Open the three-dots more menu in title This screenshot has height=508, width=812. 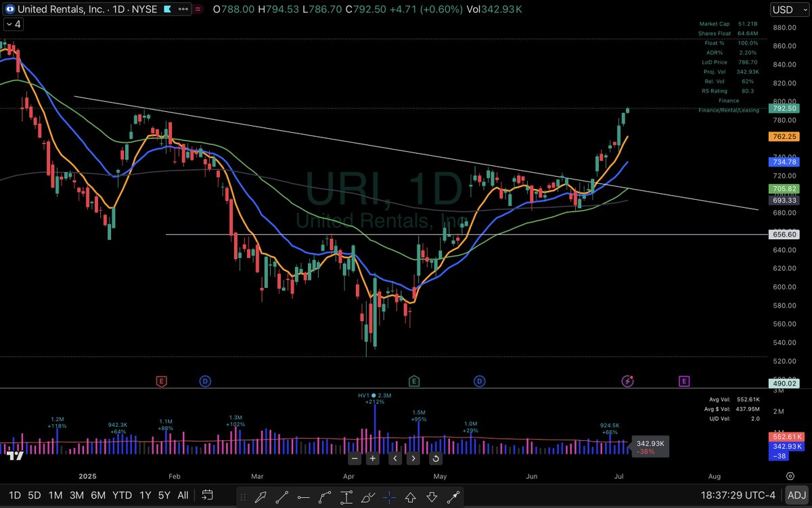pos(182,9)
